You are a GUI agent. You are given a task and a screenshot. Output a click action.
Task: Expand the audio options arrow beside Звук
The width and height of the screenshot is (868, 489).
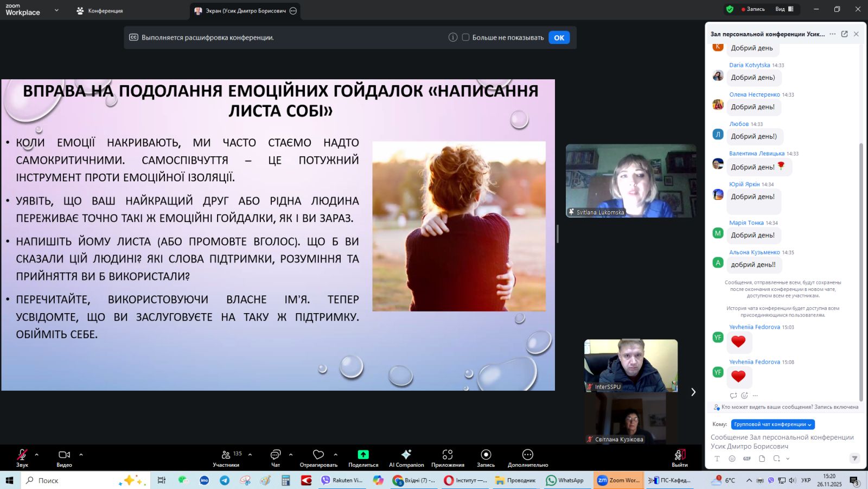(x=37, y=454)
